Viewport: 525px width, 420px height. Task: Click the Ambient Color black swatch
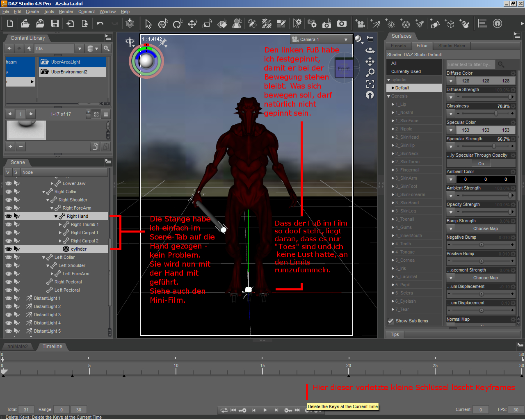pyautogui.click(x=485, y=179)
